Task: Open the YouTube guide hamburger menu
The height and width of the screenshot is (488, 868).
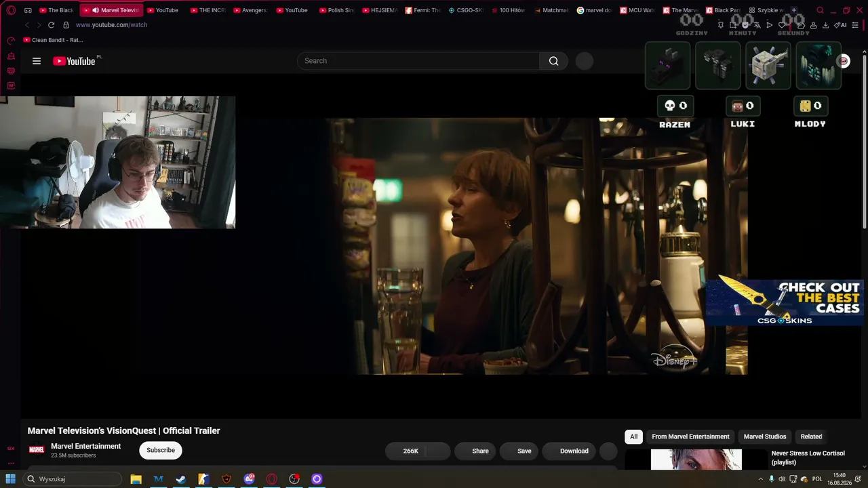Action: (37, 61)
